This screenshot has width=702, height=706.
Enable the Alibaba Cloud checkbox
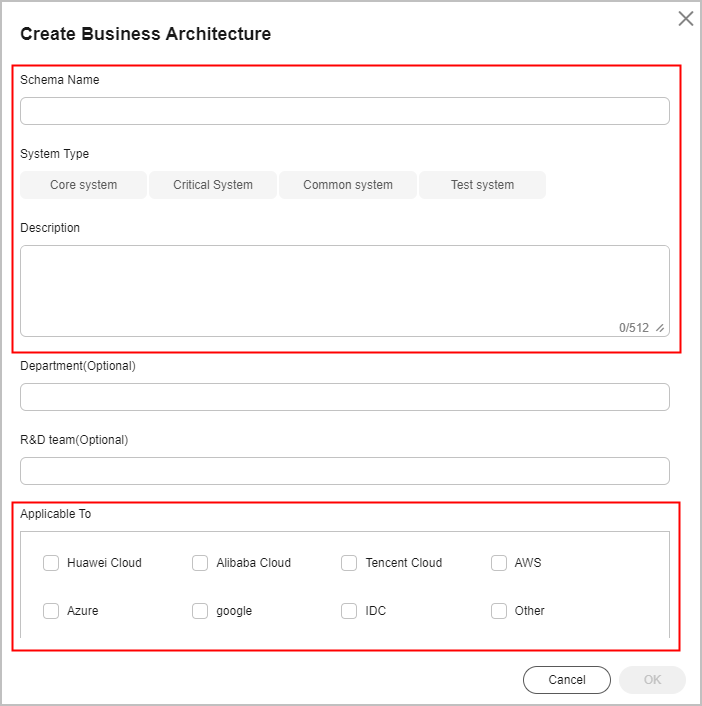tap(200, 563)
